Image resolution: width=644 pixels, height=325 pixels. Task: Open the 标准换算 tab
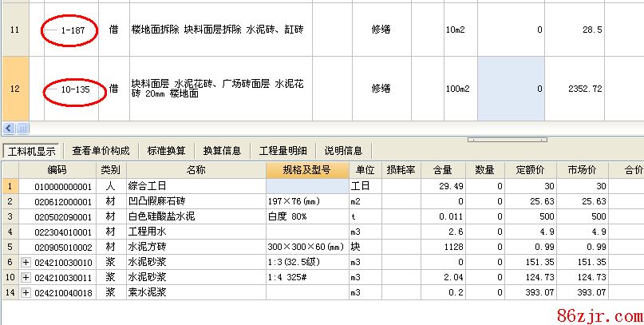pos(166,150)
